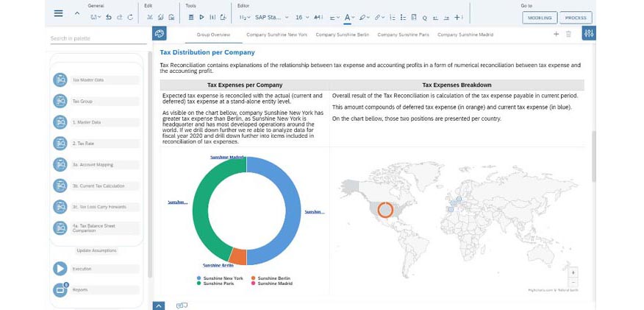Delete tab using the trash icon
644x310 pixels.
tap(568, 34)
